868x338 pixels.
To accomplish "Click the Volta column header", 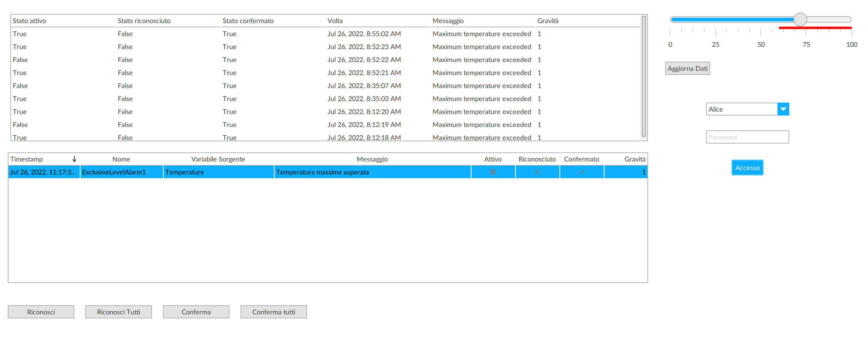I will click(x=335, y=21).
